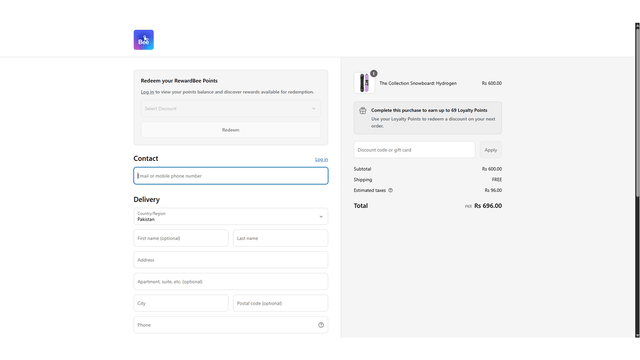Click the page vertical scrollbar

[637, 180]
